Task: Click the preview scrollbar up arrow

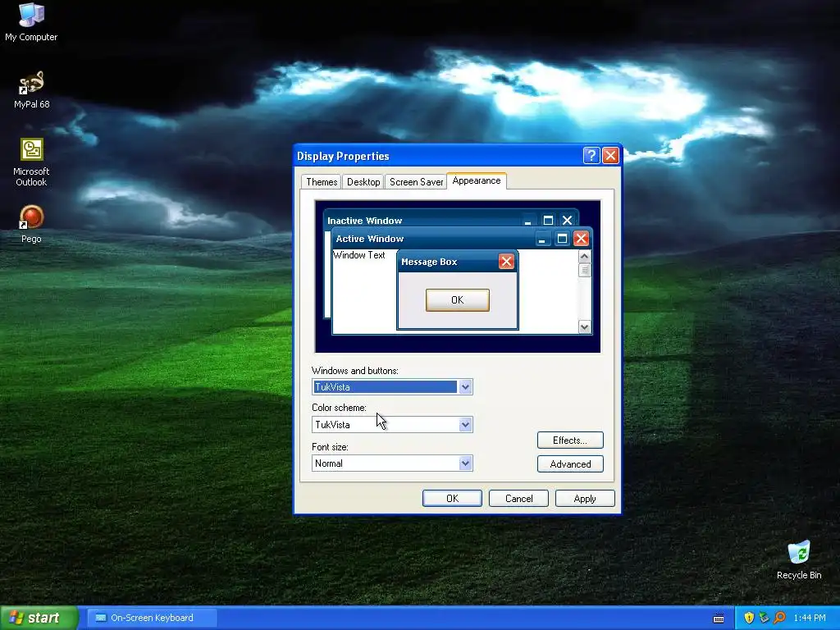Action: coord(584,256)
